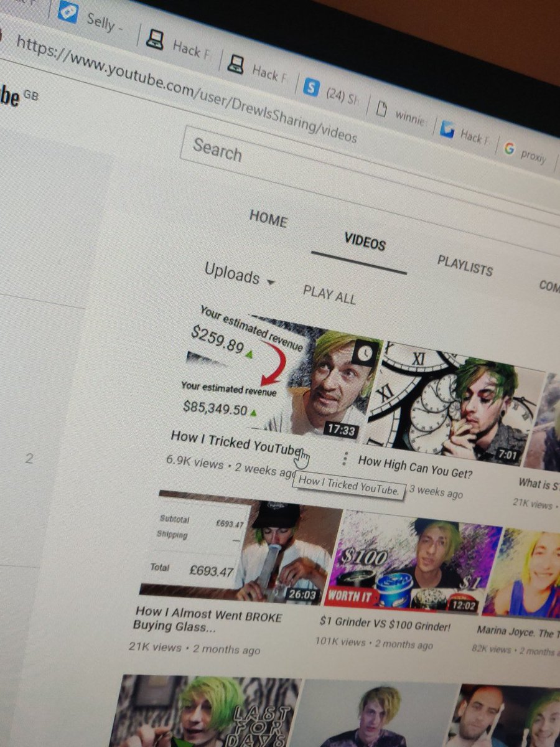Click the 6.9K views text
Image resolution: width=560 pixels, height=747 pixels.
pyautogui.click(x=194, y=463)
